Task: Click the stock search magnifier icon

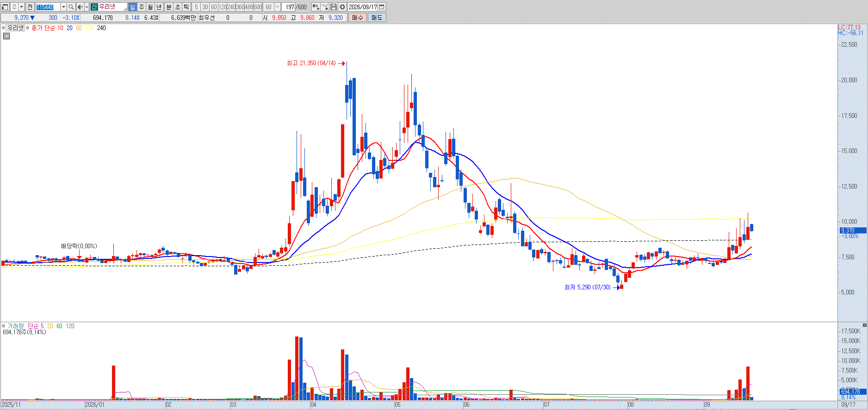Action: [71, 7]
